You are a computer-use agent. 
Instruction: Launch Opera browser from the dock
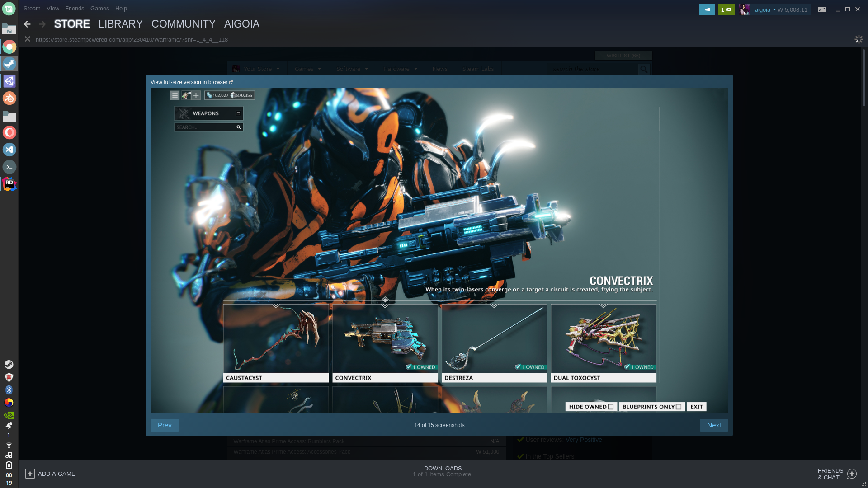click(9, 132)
